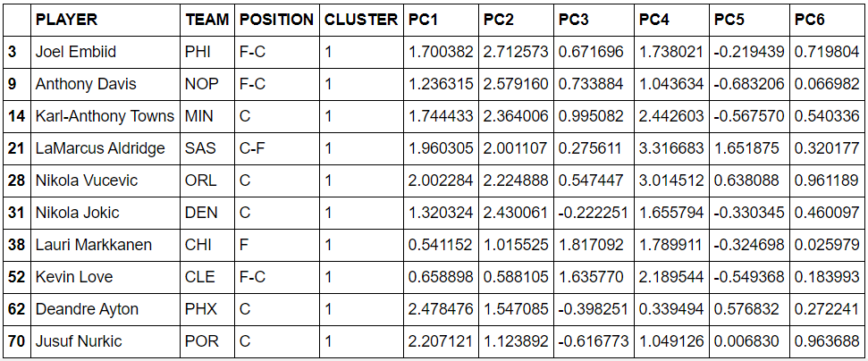Click LaMarcus Aldridge's PC5 value 1.651875
Image resolution: width=868 pixels, height=361 pixels.
[749, 148]
